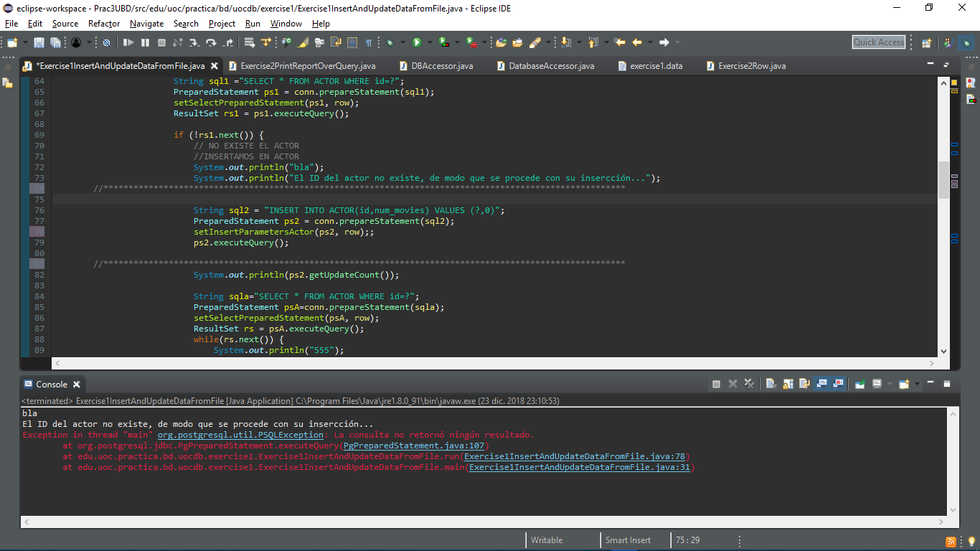Open the Exercise1InsertAndUpdateDataFromFile.java:31 link
Screen dimensions: 980x551
tap(580, 467)
